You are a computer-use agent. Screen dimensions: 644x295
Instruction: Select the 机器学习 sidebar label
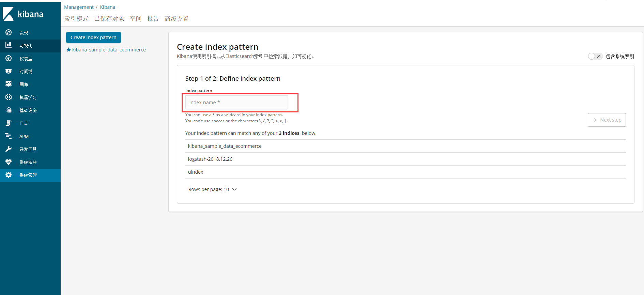[x=28, y=97]
